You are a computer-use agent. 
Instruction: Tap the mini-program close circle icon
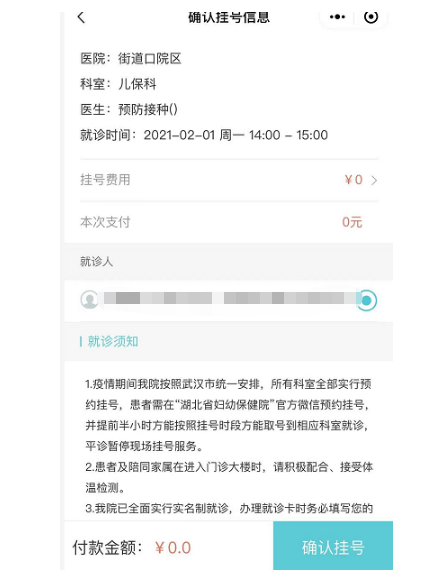(x=371, y=17)
